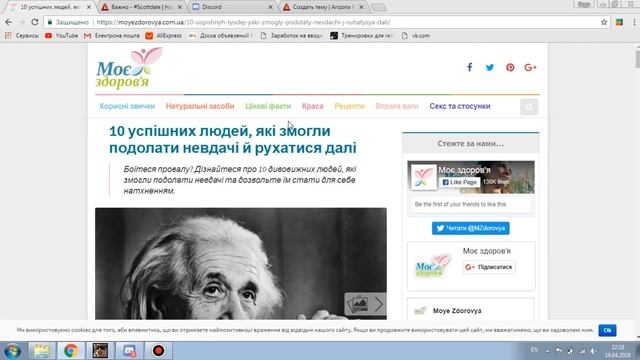This screenshot has width=640, height=360.
Task: Open the Натуральні засоби menu item
Action: (x=200, y=106)
